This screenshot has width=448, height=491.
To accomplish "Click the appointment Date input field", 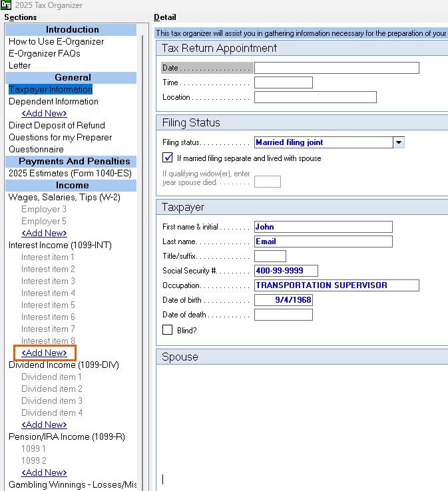I will tap(336, 68).
